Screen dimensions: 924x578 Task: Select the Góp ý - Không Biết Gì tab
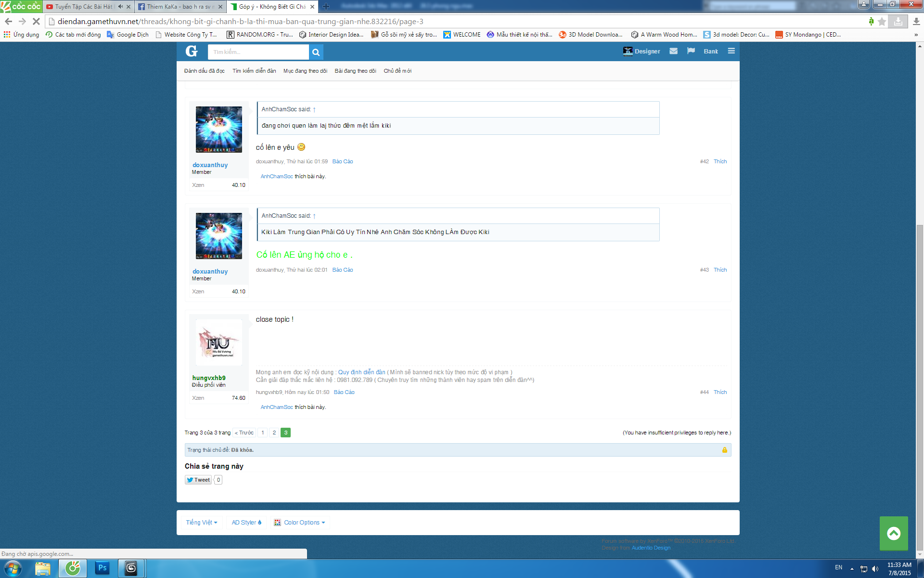pyautogui.click(x=272, y=7)
